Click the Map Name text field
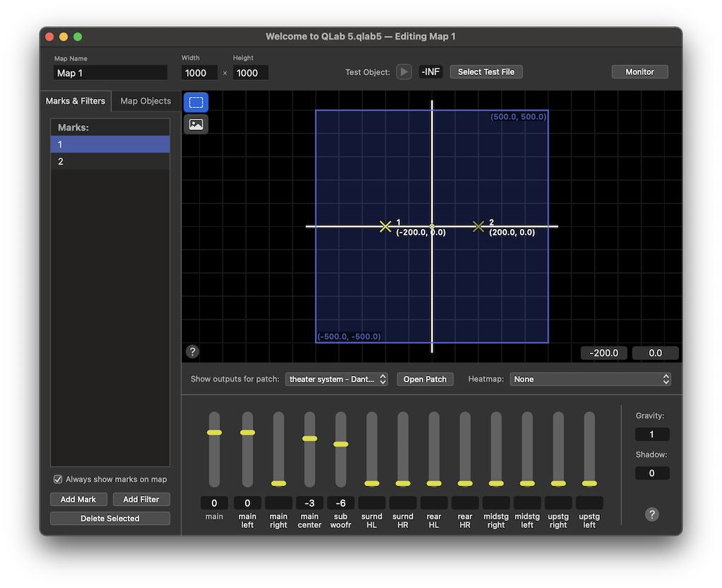The width and height of the screenshot is (722, 588). coord(110,73)
